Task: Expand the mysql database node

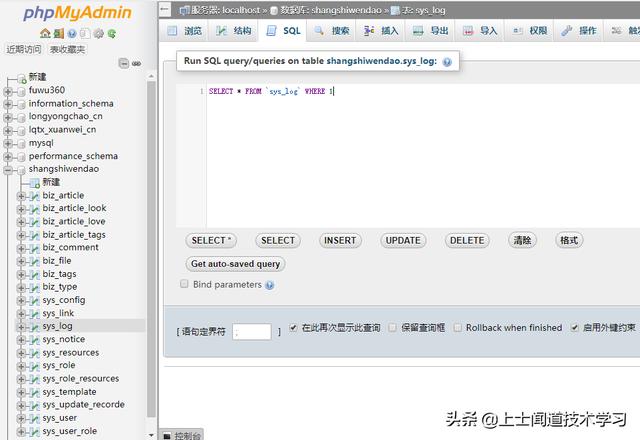Action: 8,144
